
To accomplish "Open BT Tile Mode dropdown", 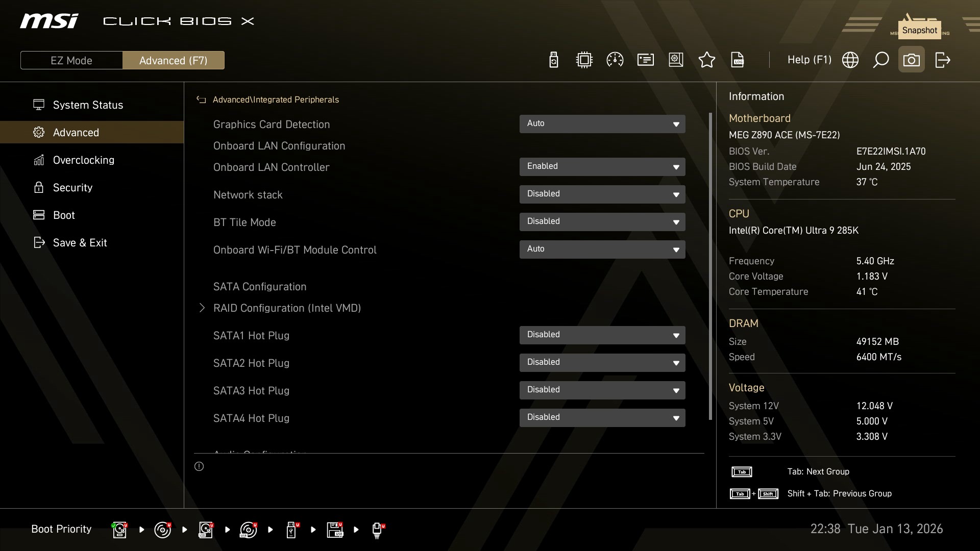I will click(602, 222).
